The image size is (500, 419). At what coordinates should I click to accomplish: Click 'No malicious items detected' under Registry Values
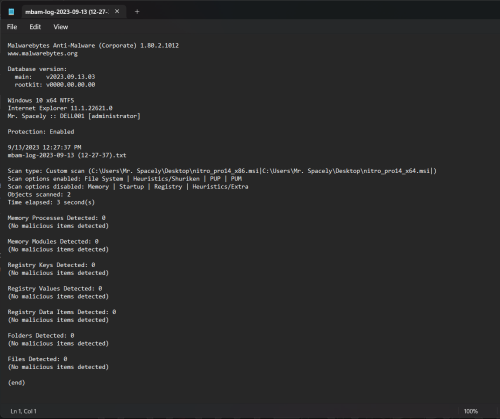[x=58, y=296]
